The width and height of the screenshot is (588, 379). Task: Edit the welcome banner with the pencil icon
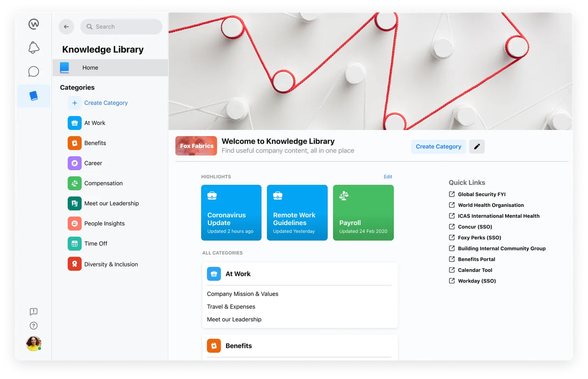[477, 146]
